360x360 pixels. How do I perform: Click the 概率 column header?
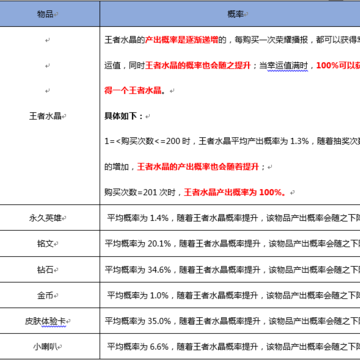coord(230,14)
